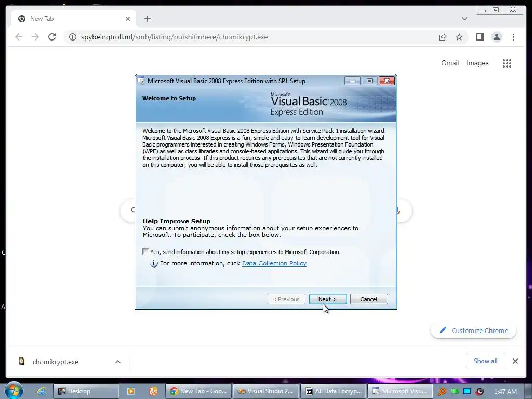
Task: Open Gmail link on New Tab page
Action: 450,63
